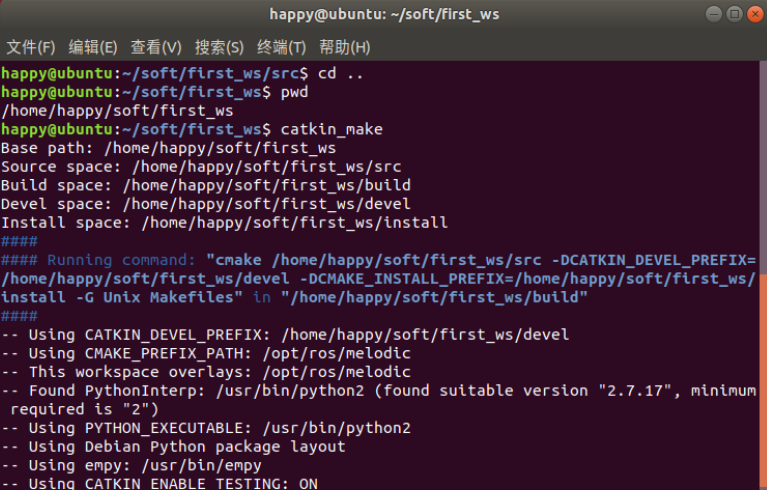Image resolution: width=767 pixels, height=490 pixels.
Task: Open the 查看(V) menu
Action: [x=156, y=47]
